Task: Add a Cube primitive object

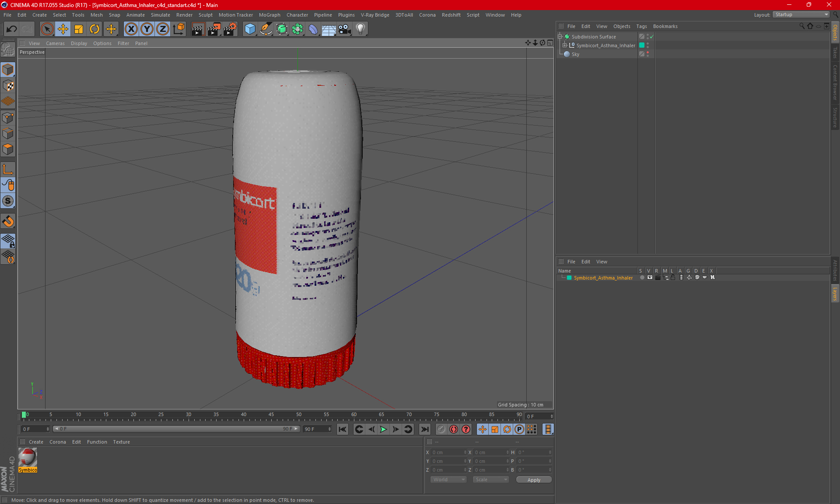Action: (250, 29)
